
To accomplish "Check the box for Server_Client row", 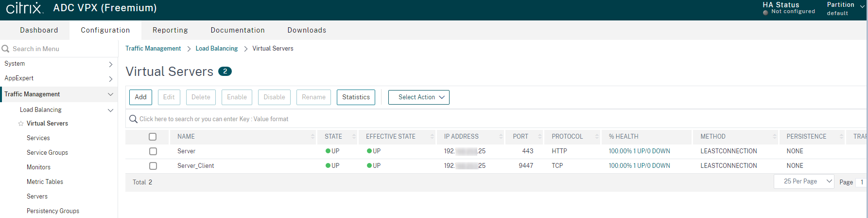I will tap(153, 166).
